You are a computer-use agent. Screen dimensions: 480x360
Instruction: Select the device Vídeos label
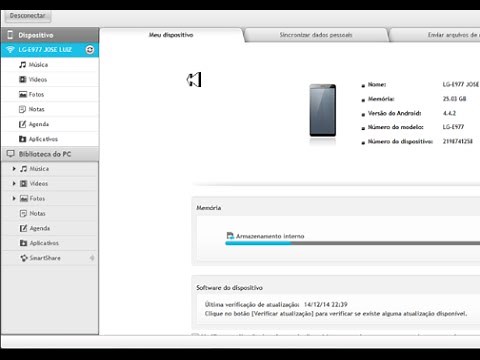click(38, 79)
